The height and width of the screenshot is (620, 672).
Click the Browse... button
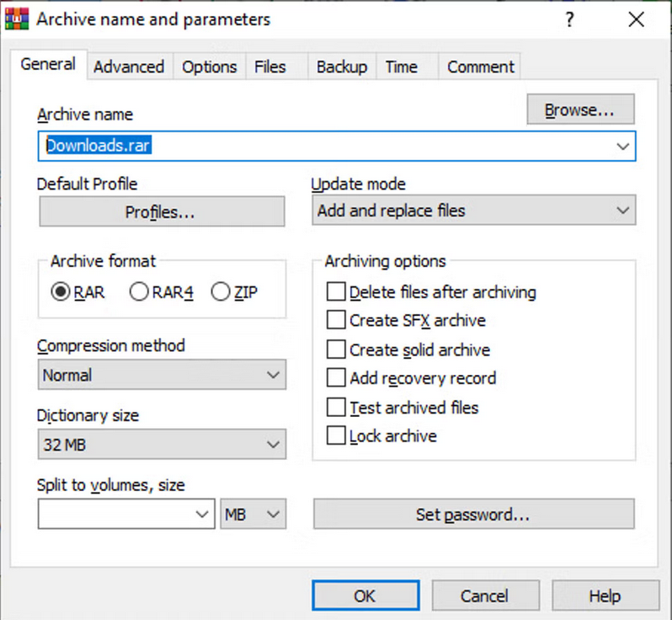click(x=580, y=110)
